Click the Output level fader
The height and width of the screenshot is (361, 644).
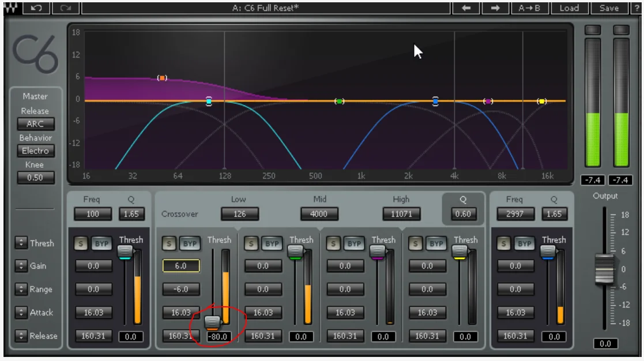click(x=604, y=269)
